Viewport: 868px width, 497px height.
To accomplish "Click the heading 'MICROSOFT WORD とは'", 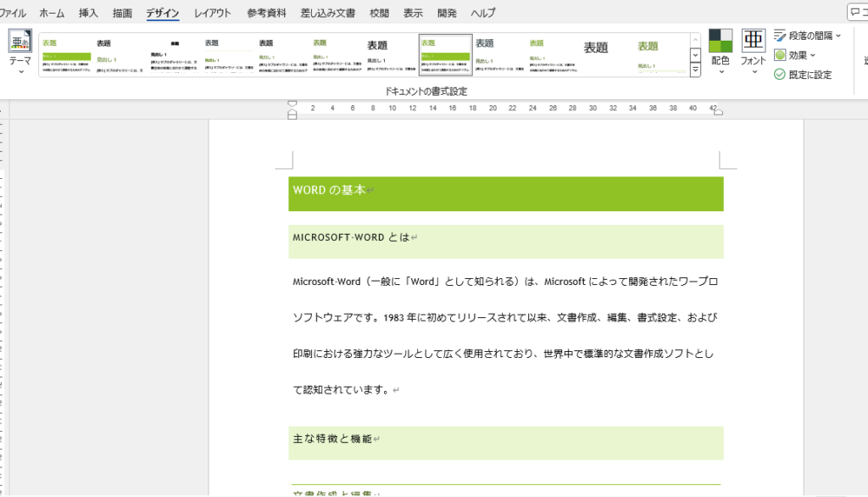I will click(x=351, y=237).
